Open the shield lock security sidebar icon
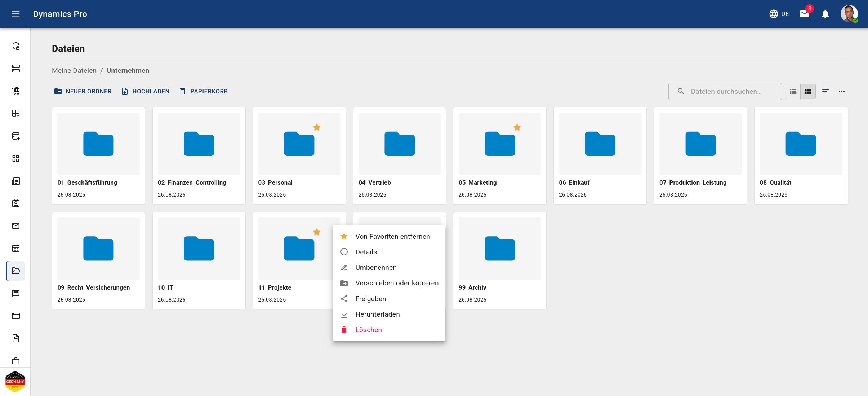This screenshot has height=396, width=868. 16,46
